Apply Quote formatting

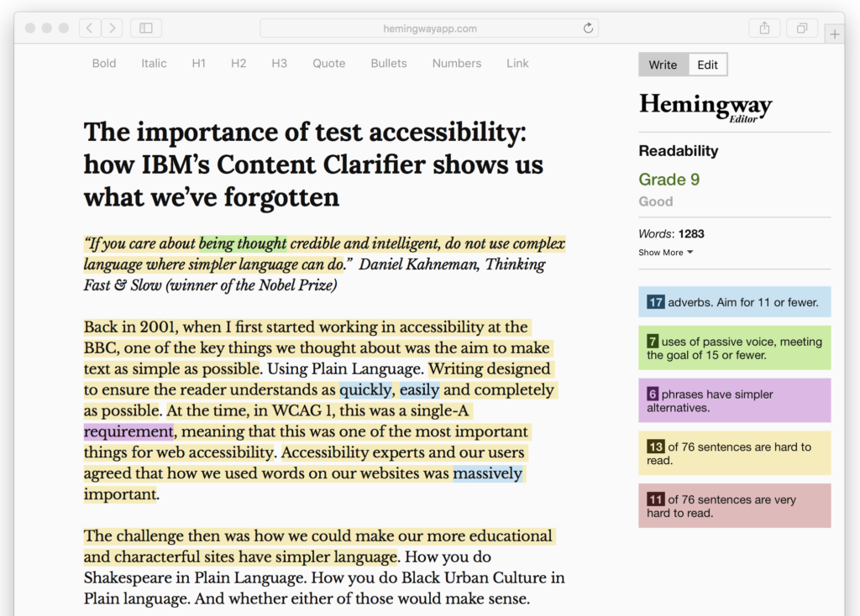pos(329,64)
